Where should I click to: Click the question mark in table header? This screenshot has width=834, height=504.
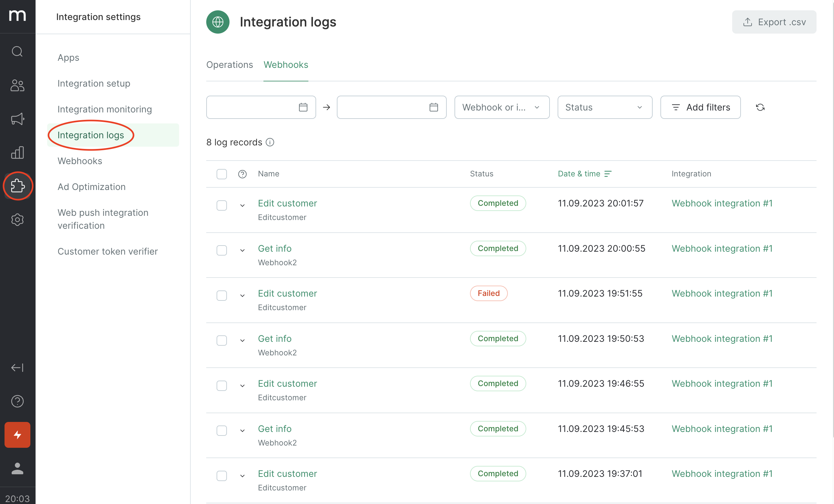[242, 174]
